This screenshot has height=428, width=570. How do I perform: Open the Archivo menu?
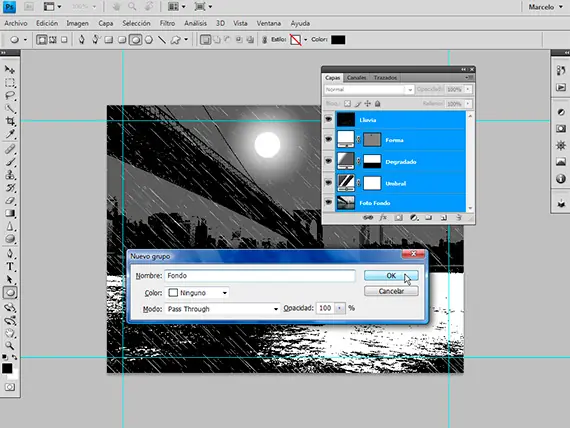(x=16, y=23)
